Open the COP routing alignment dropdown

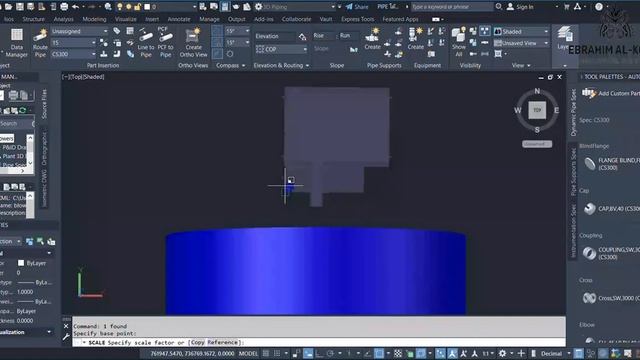[281, 49]
